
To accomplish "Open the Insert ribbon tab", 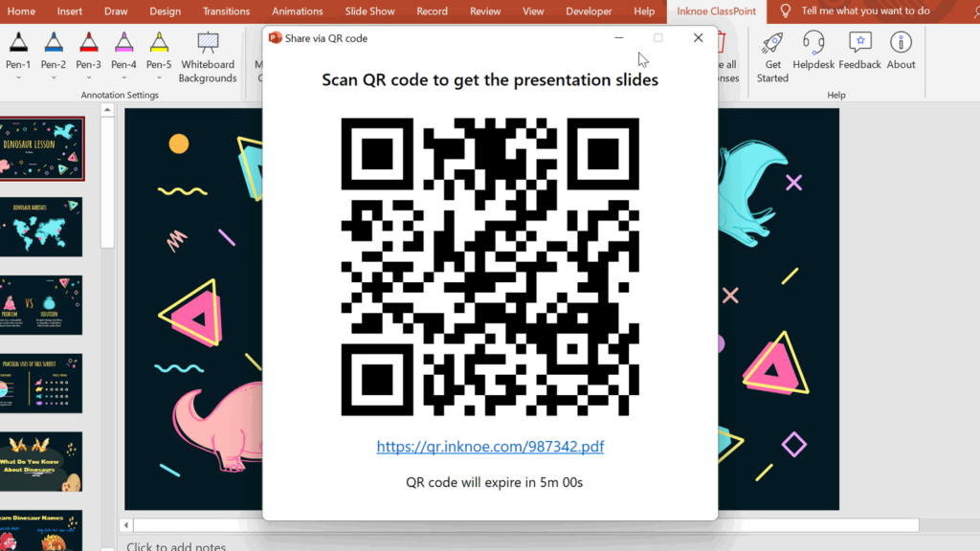I will click(x=69, y=11).
